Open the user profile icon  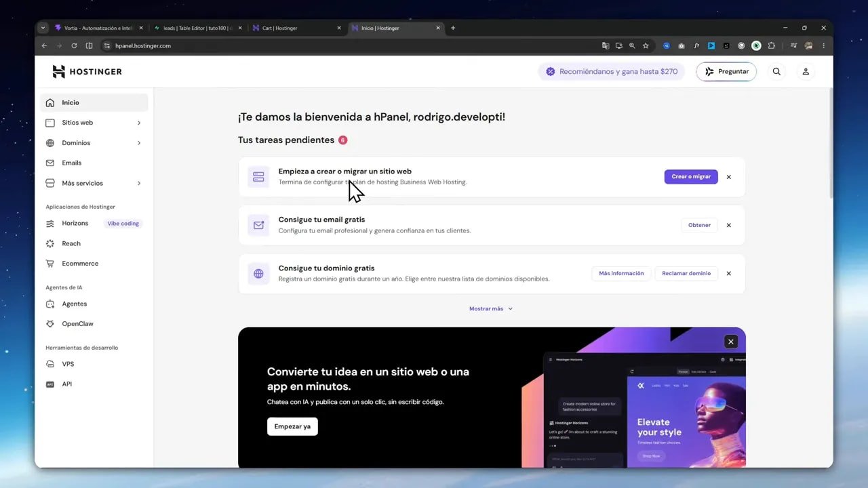point(806,71)
